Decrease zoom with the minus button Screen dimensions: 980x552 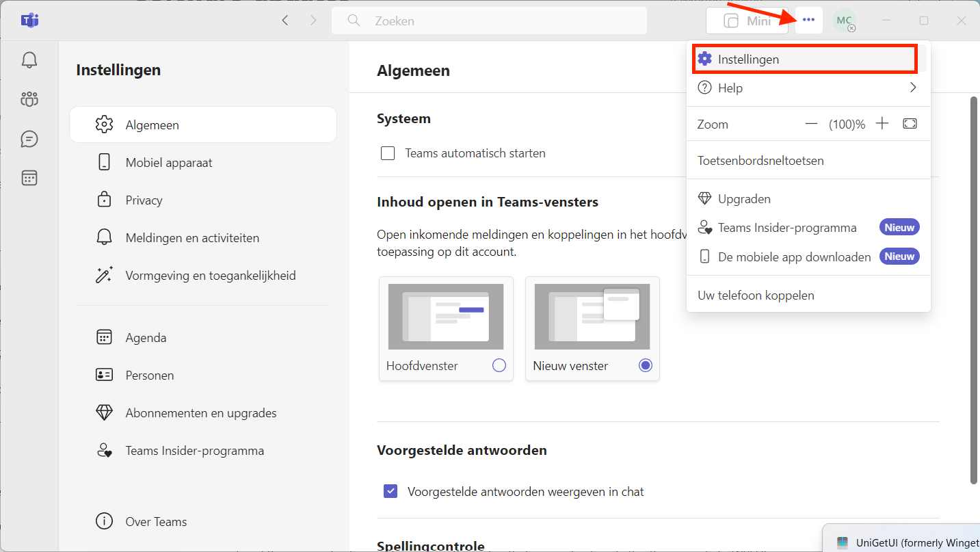click(811, 124)
